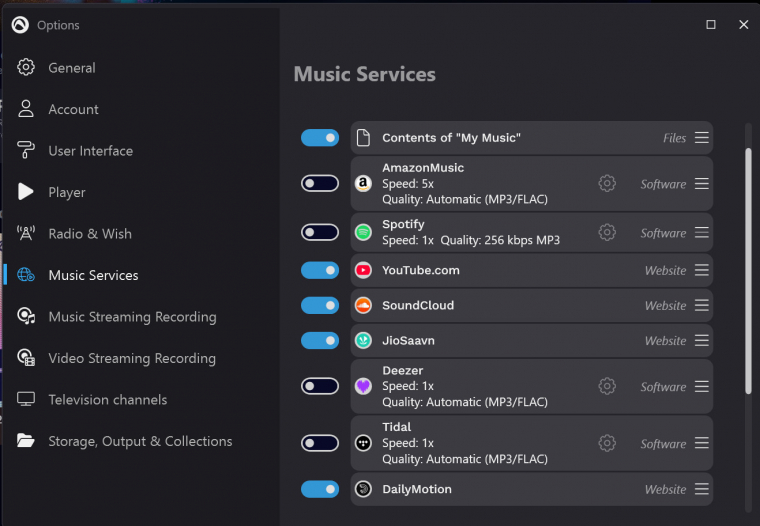Open the hamburger menu for Contents of My Music
760x526 pixels.
[x=702, y=138]
